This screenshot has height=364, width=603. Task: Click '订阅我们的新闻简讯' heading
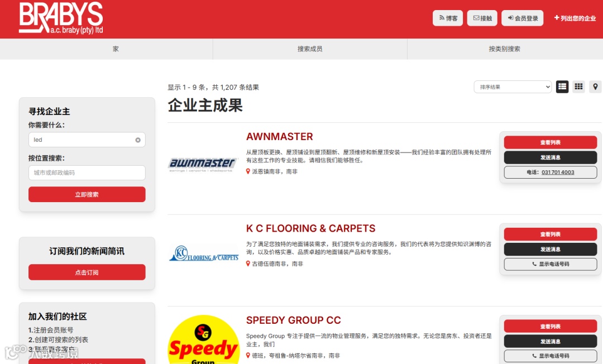87,251
